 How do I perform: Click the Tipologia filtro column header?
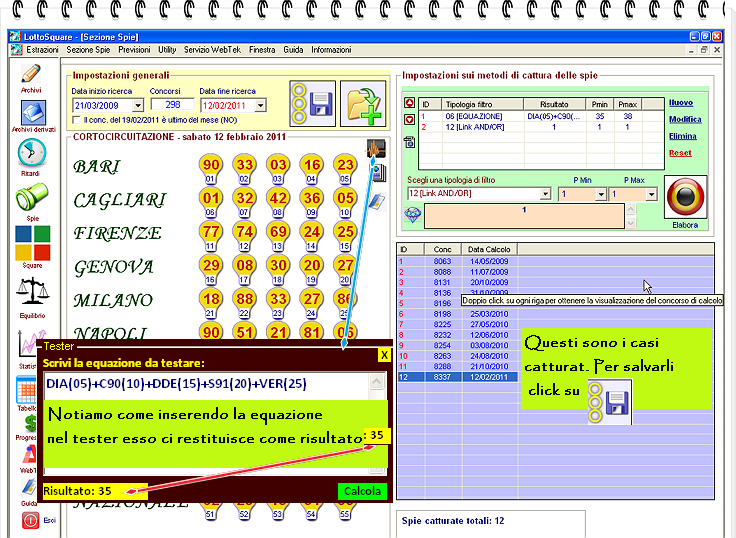pos(483,104)
